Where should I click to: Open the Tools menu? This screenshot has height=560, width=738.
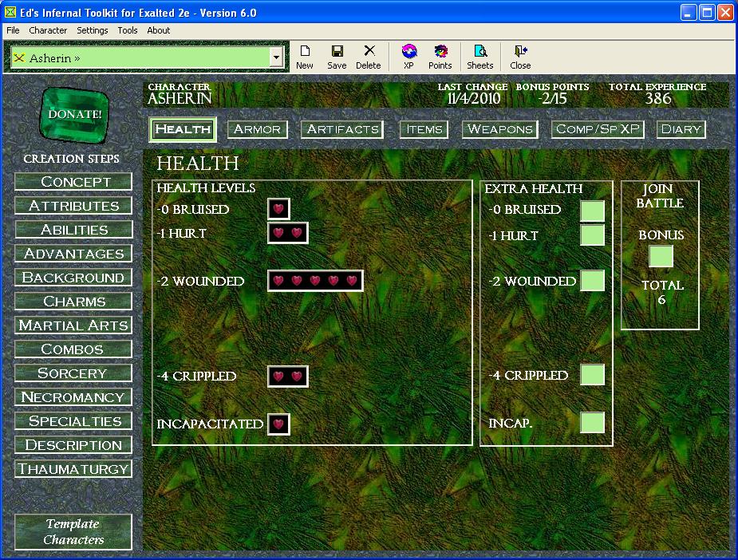point(128,30)
